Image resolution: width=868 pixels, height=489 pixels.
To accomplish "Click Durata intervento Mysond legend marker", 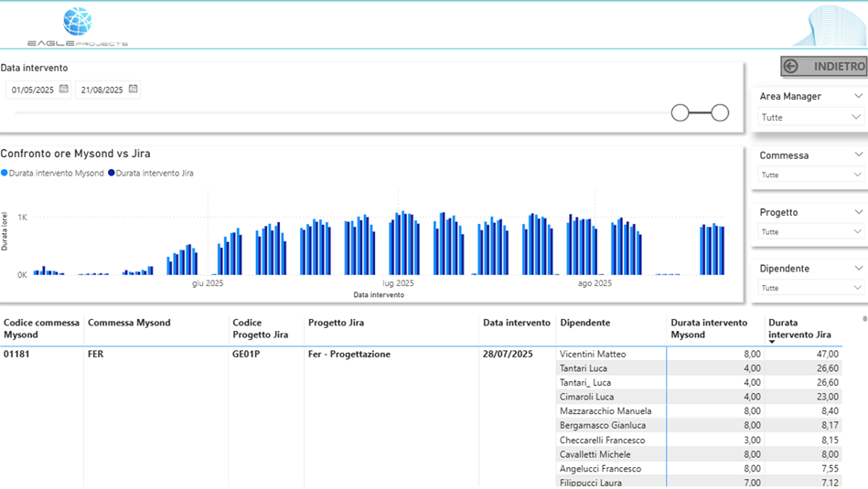I will 4,173.
